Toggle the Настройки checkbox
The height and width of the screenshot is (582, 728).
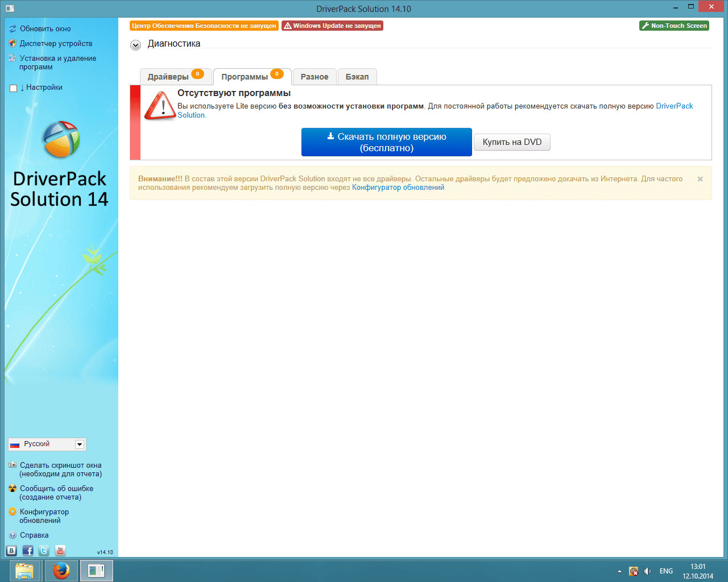point(14,88)
